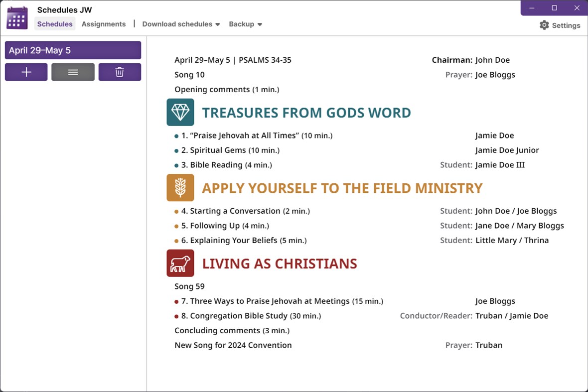Switch to the Schedules tab
This screenshot has width=588, height=392.
pos(55,24)
